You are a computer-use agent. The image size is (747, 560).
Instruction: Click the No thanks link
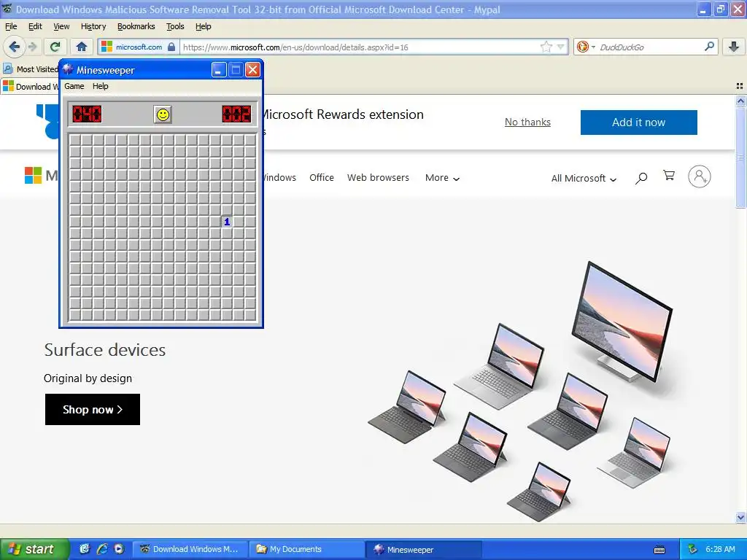[x=527, y=122]
